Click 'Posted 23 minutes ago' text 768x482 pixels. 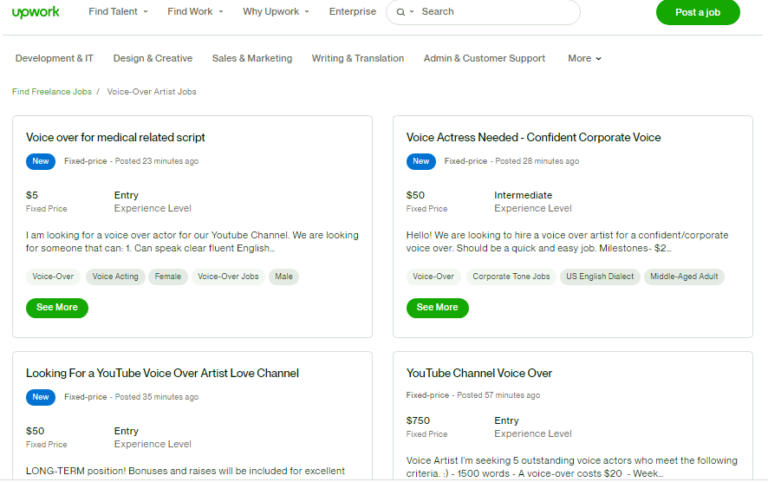click(157, 161)
